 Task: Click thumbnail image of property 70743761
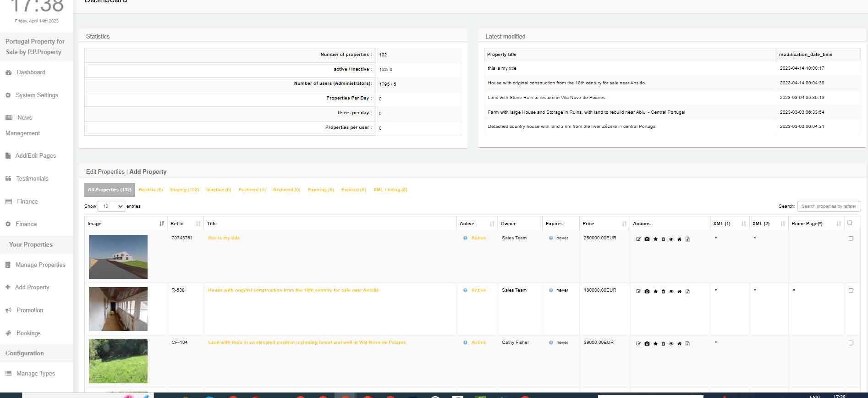(118, 257)
